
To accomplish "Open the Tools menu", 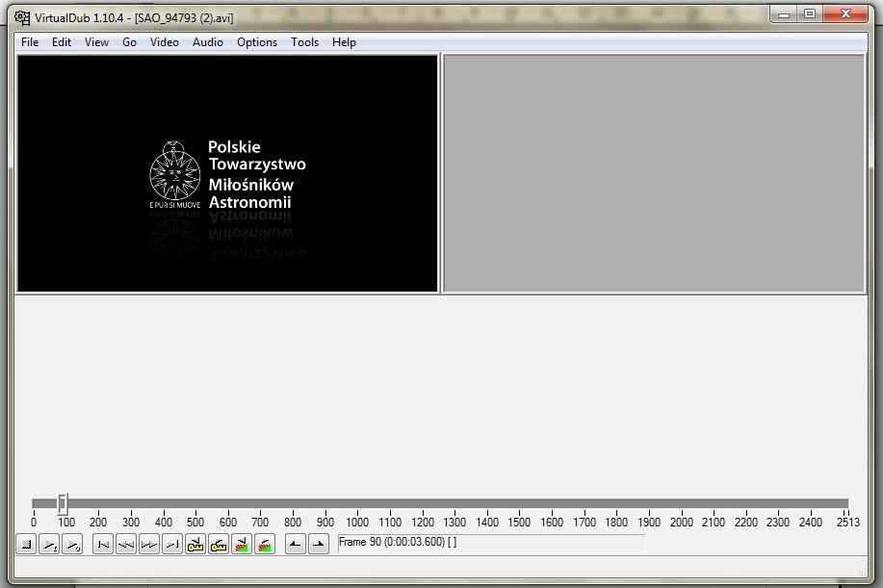I will (x=304, y=42).
